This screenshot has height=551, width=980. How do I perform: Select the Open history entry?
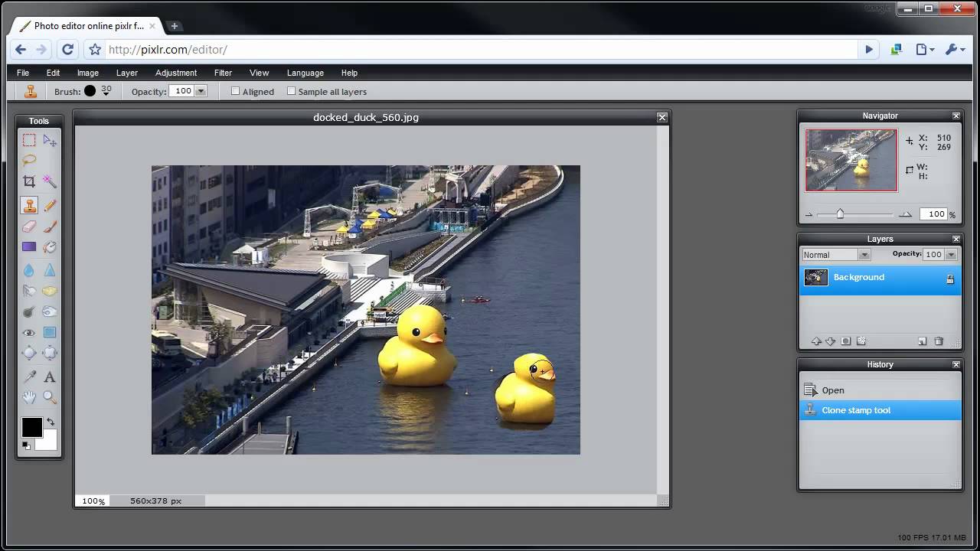[880, 390]
